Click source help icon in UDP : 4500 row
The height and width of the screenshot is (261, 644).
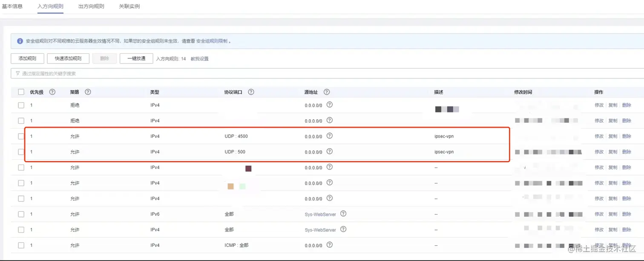pyautogui.click(x=329, y=136)
